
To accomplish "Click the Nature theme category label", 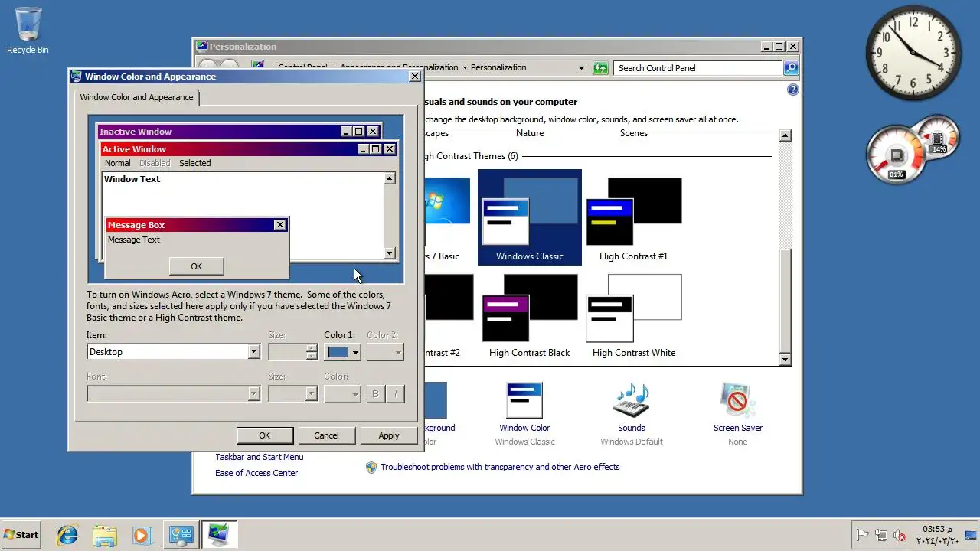I will [x=530, y=133].
